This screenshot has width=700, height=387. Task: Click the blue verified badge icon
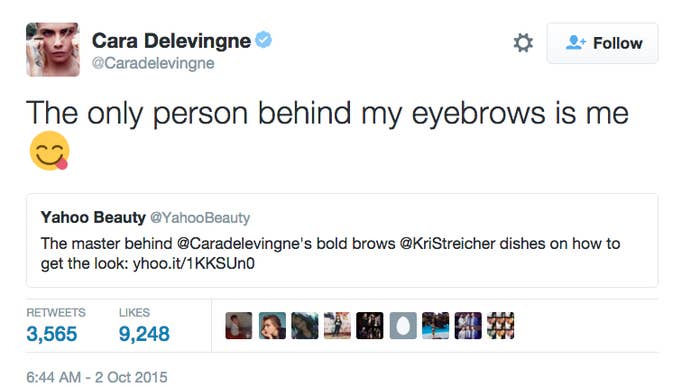click(x=263, y=40)
